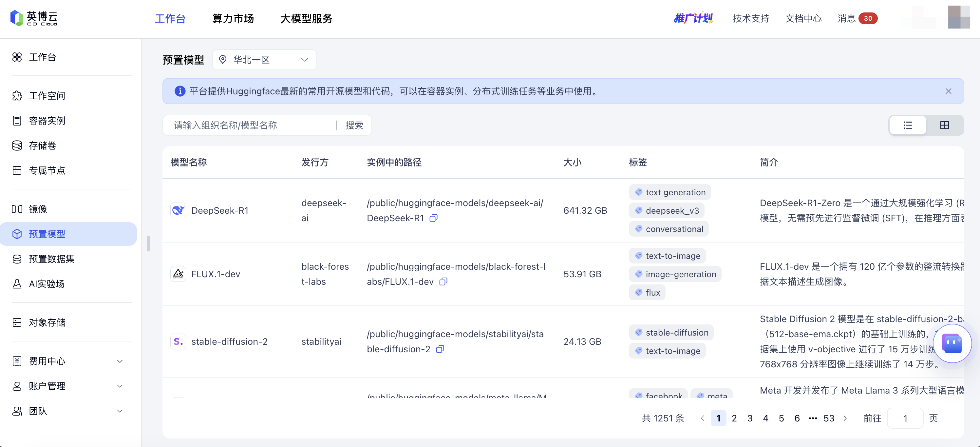Click the FLUX.1-dev model logo
The height and width of the screenshot is (447, 980).
178,274
